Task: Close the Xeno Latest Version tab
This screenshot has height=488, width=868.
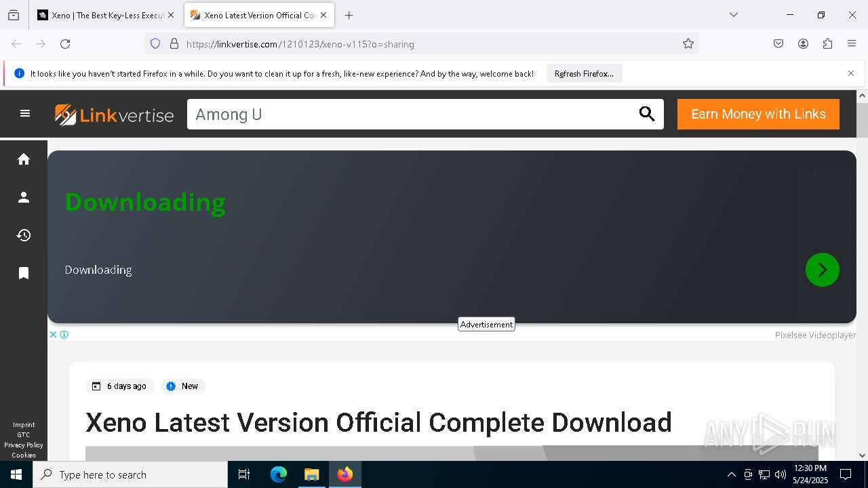Action: [x=323, y=15]
